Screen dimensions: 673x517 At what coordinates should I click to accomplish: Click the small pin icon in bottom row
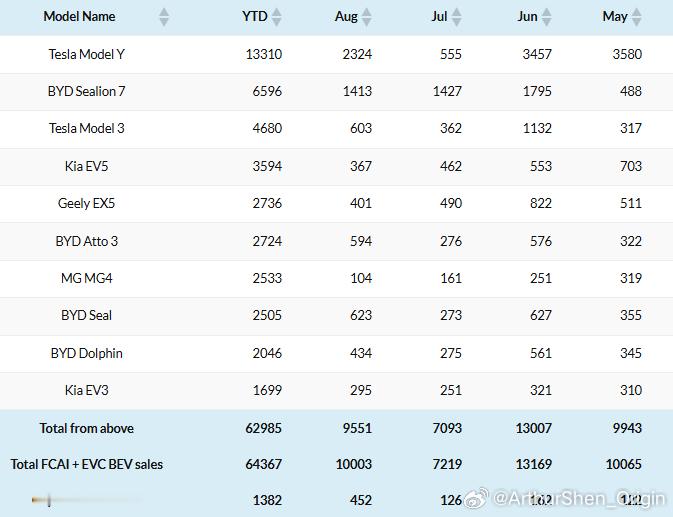pos(42,500)
